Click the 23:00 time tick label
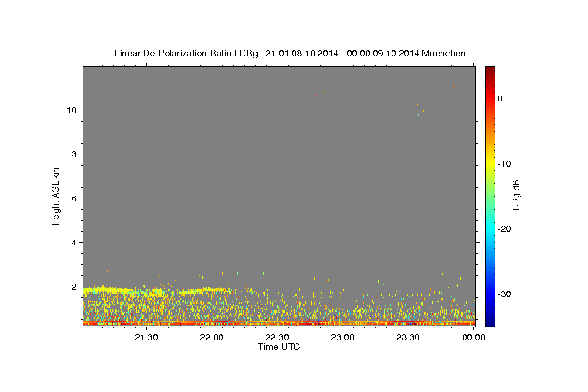588x392 pixels. click(343, 338)
